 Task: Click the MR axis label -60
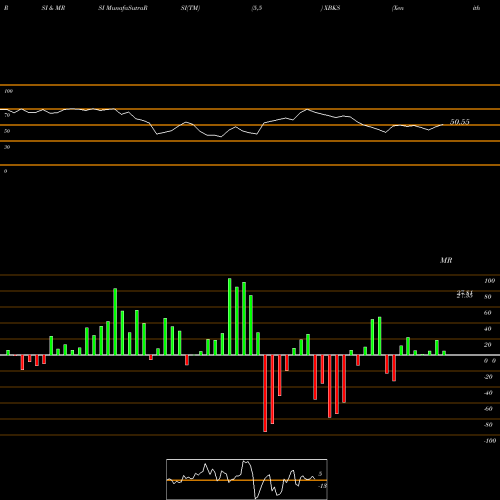(488, 409)
